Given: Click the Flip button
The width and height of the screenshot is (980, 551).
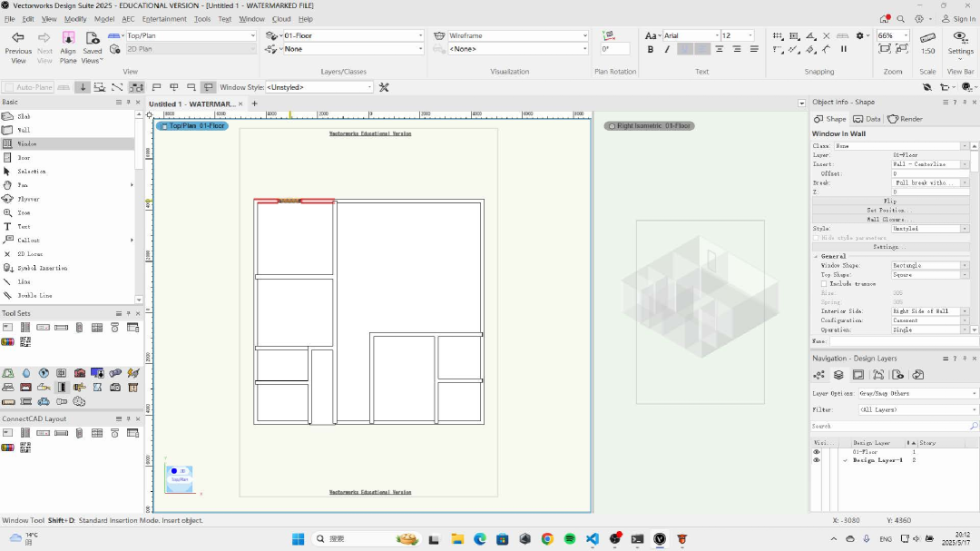Looking at the screenshot, I should tap(890, 201).
